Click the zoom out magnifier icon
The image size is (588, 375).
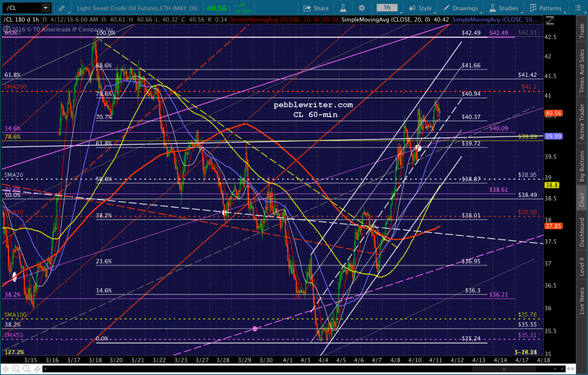(x=26, y=369)
